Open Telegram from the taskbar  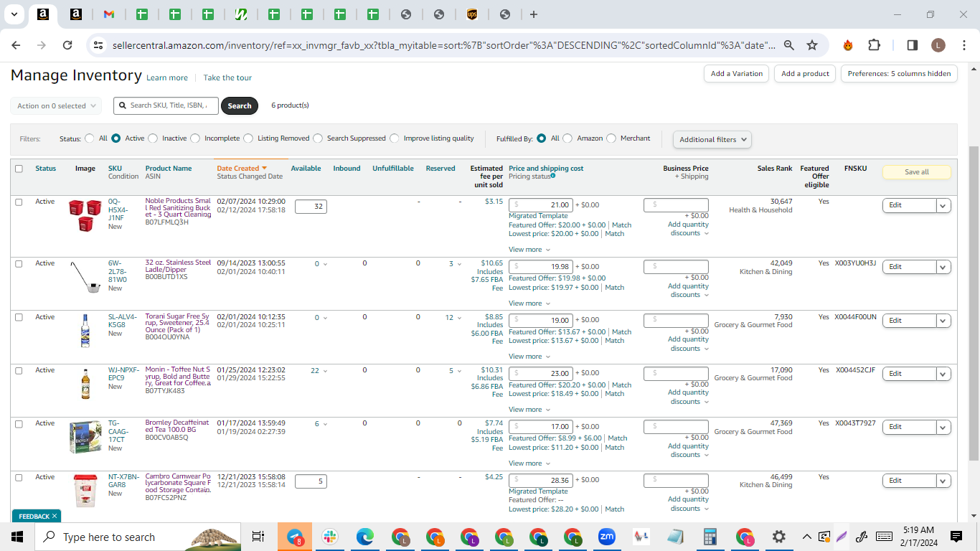click(295, 537)
